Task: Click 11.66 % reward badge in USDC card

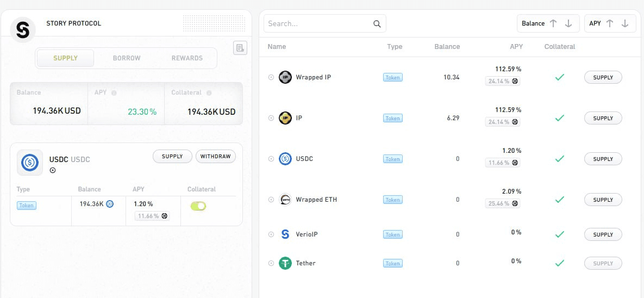Action: (152, 216)
